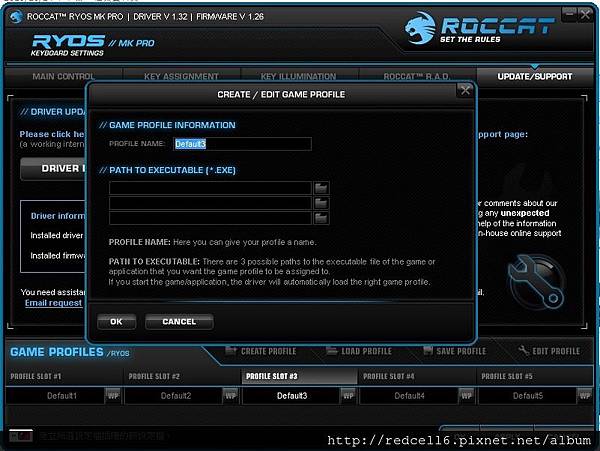This screenshot has width=600, height=451.
Task: Click Cancel in the profile dialog
Action: pos(179,322)
